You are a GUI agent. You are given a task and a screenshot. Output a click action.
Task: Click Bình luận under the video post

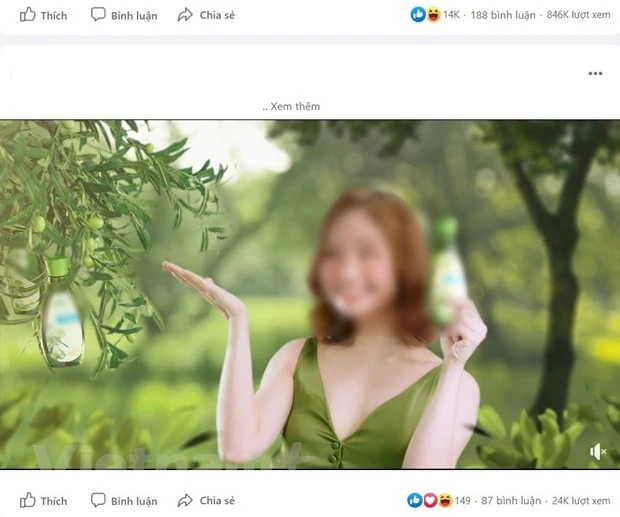point(124,500)
